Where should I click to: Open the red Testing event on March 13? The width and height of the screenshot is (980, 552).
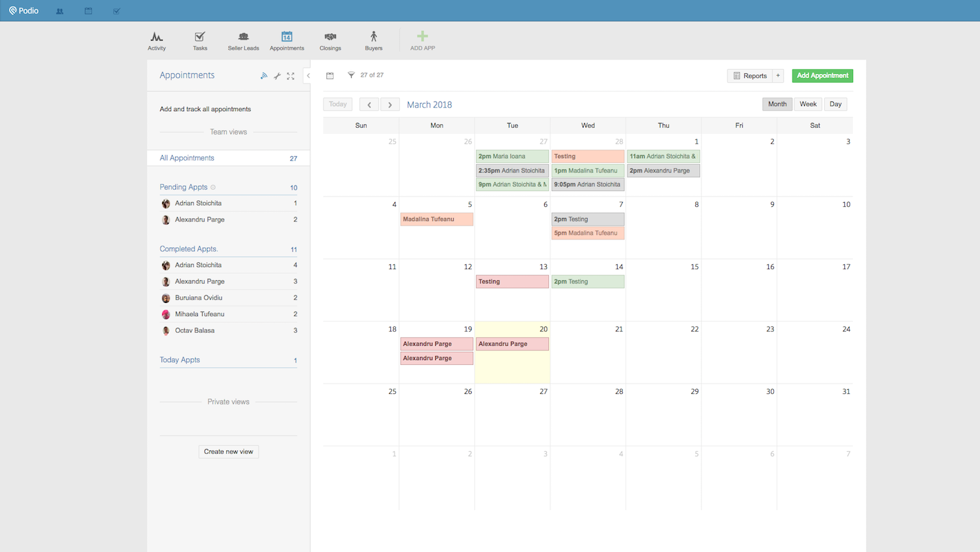point(512,282)
